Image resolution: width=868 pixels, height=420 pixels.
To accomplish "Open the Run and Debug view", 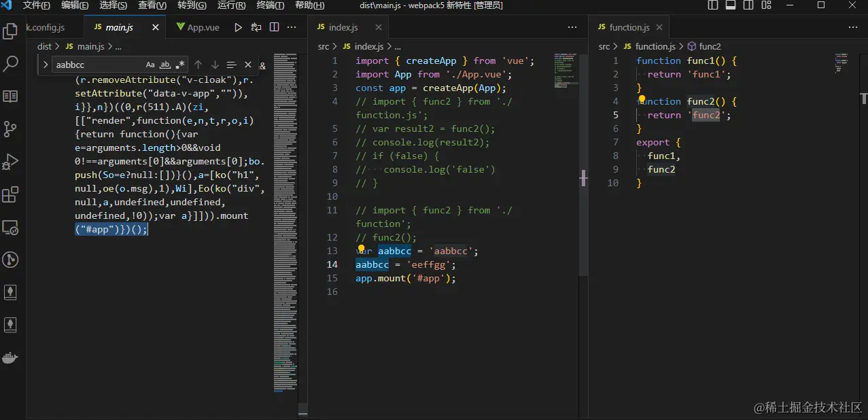I will pyautogui.click(x=10, y=162).
